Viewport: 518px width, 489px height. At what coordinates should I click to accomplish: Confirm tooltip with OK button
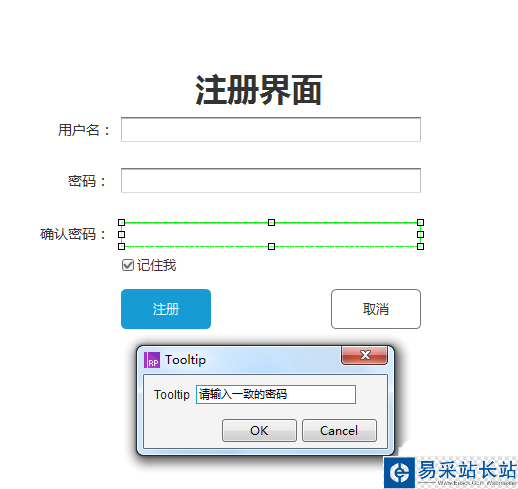click(259, 430)
